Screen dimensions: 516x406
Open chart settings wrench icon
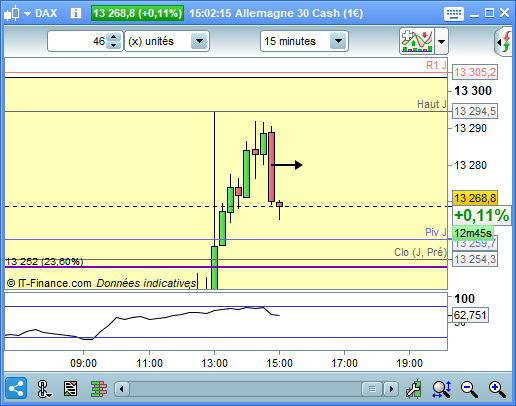tap(414, 389)
